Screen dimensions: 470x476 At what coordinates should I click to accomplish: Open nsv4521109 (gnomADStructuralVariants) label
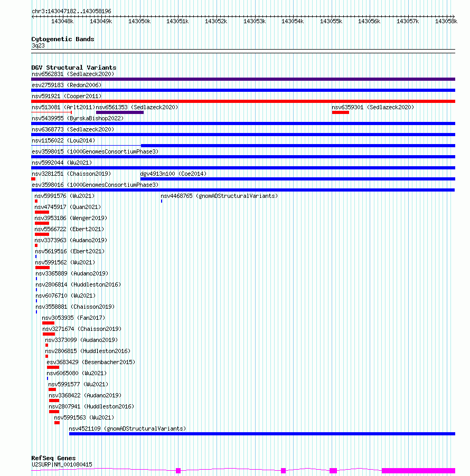127,429
